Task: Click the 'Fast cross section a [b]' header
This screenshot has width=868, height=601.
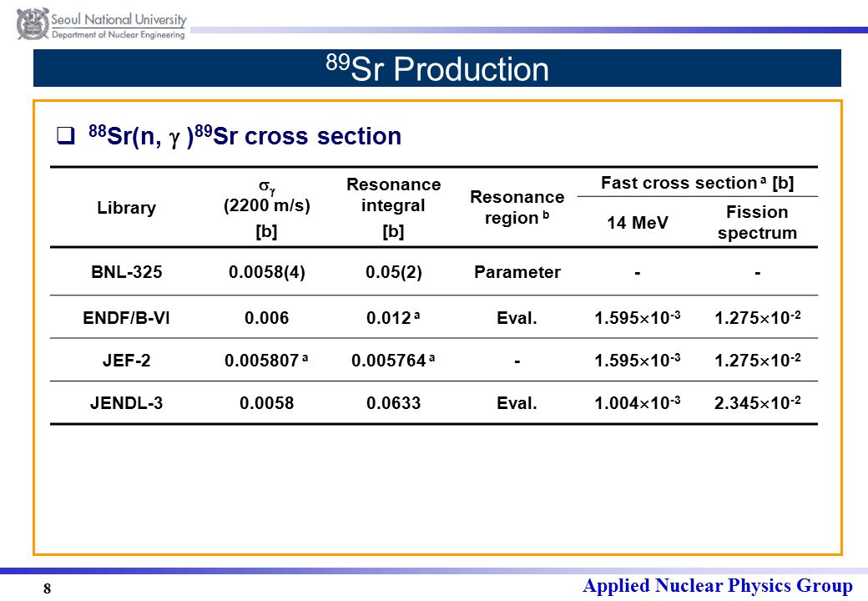Action: [698, 183]
